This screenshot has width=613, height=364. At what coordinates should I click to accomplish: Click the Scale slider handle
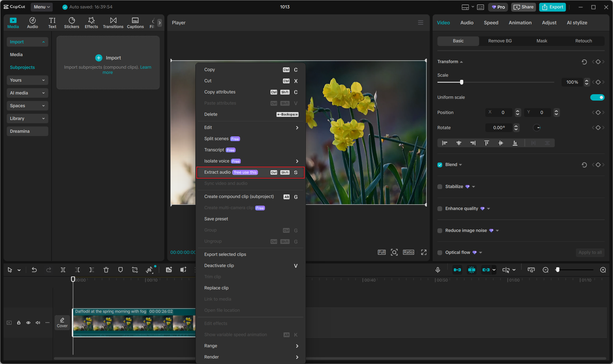tap(461, 82)
